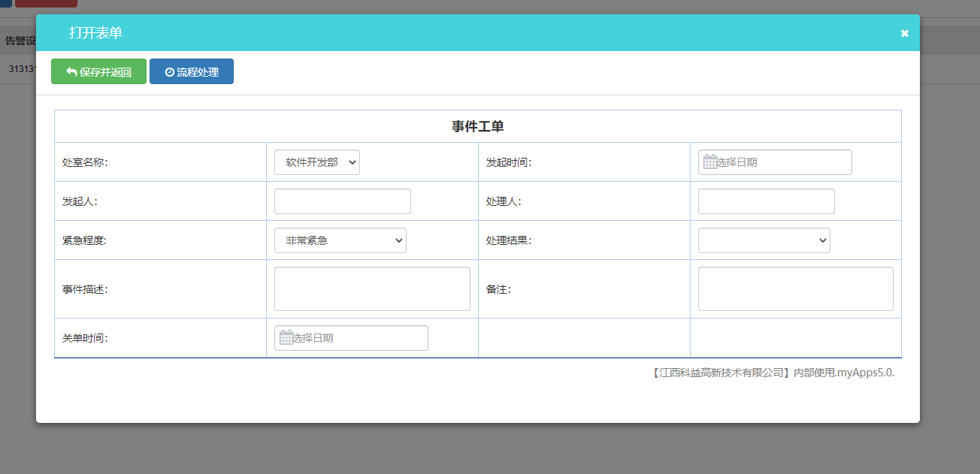Click the 处室名称 label

coord(85,162)
